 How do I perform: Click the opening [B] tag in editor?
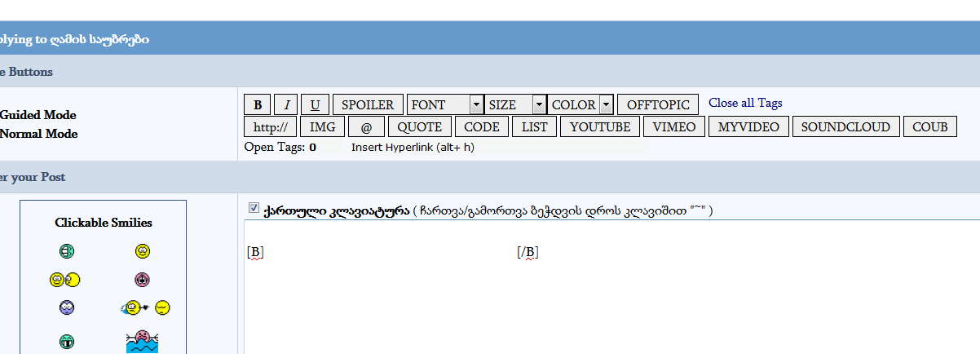click(x=255, y=252)
